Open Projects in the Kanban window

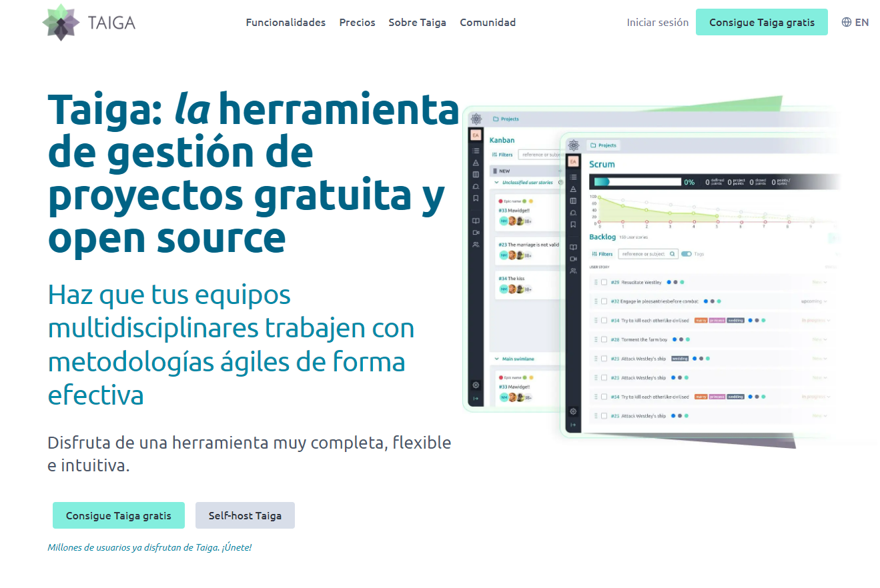point(506,119)
